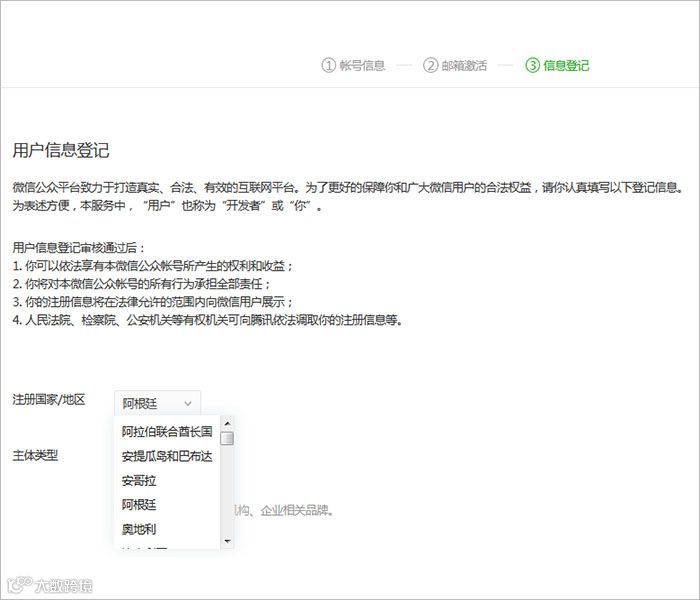Click the line 用户信息登记审核通过后：
This screenshot has width=700, height=600.
[79, 248]
